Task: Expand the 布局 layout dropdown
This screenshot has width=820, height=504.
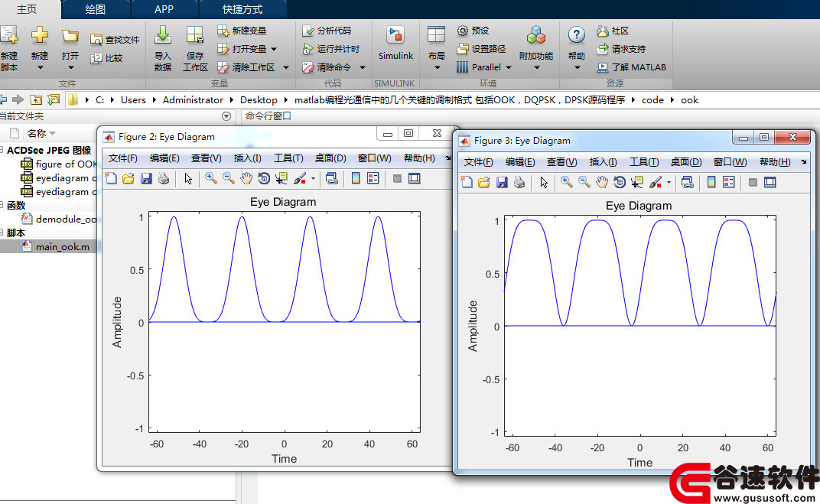Action: pyautogui.click(x=437, y=68)
